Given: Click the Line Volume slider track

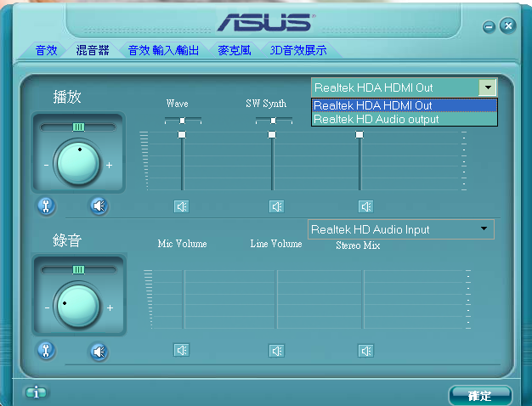Looking at the screenshot, I should pyautogui.click(x=277, y=300).
